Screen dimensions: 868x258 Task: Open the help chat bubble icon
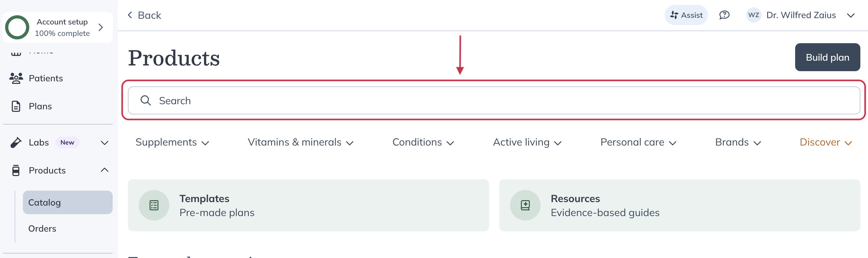(724, 15)
